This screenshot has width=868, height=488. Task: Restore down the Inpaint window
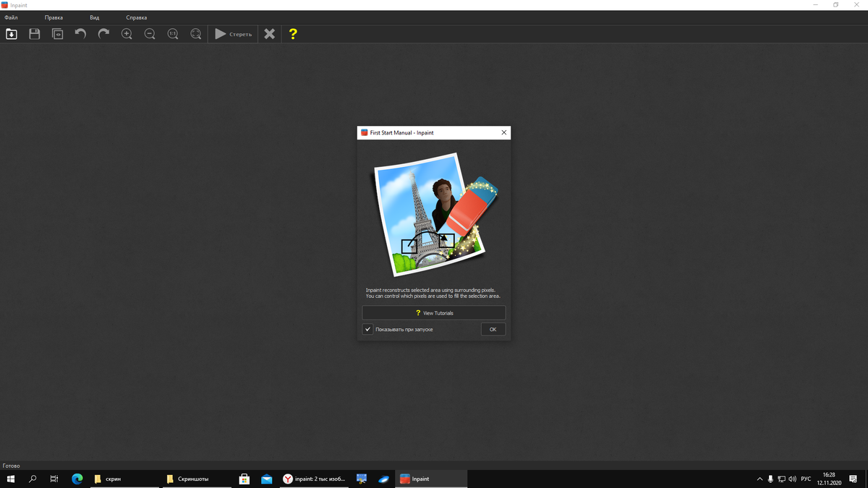[835, 5]
